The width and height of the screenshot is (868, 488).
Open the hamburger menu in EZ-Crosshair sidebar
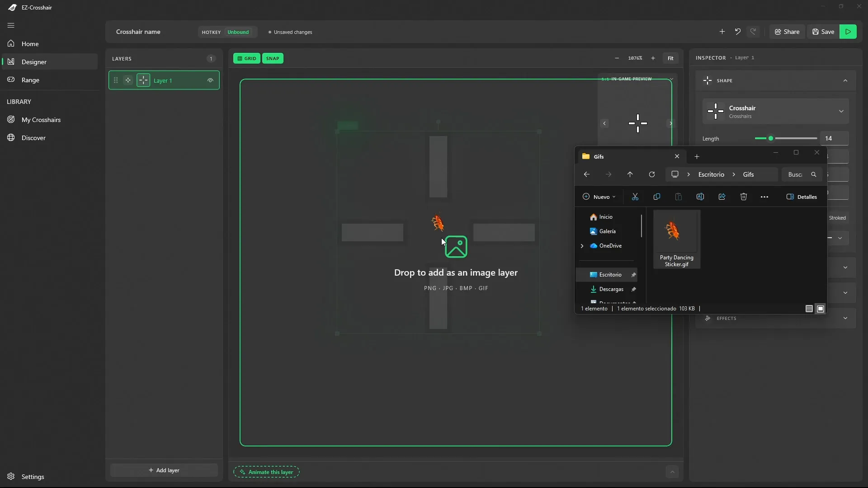[x=11, y=25]
